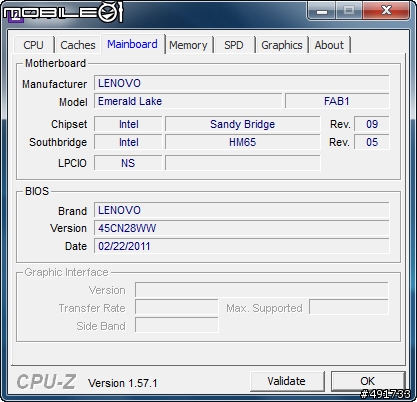The height and width of the screenshot is (402, 417).
Task: Click the Max. Supported field
Action: click(x=349, y=308)
